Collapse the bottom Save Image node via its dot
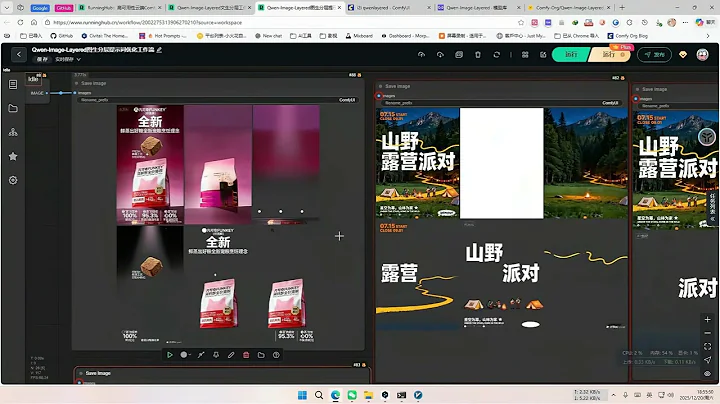Image resolution: width=720 pixels, height=404 pixels. tap(81, 373)
